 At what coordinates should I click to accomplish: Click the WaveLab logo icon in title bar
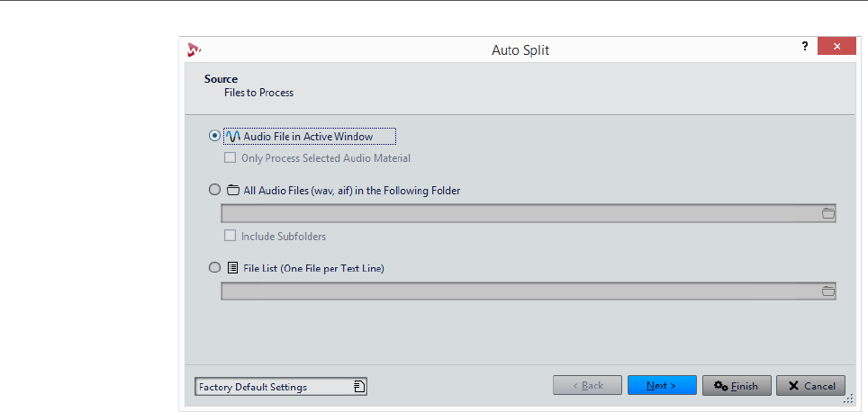pyautogui.click(x=193, y=50)
